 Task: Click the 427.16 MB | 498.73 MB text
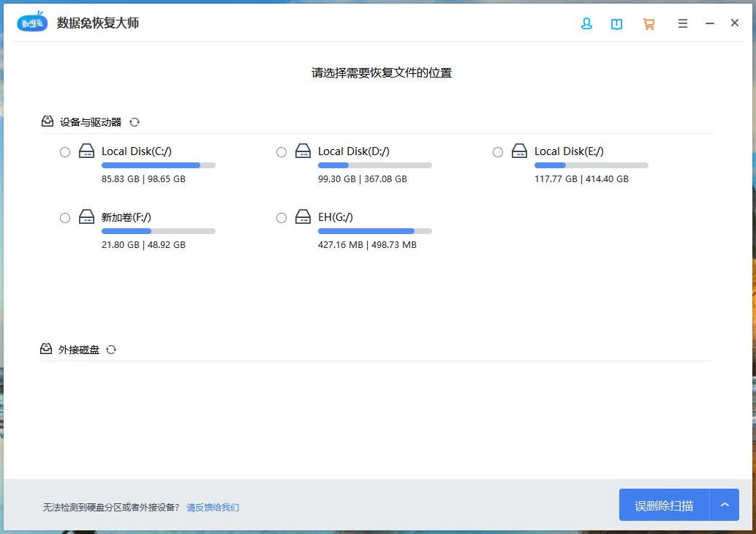point(367,244)
